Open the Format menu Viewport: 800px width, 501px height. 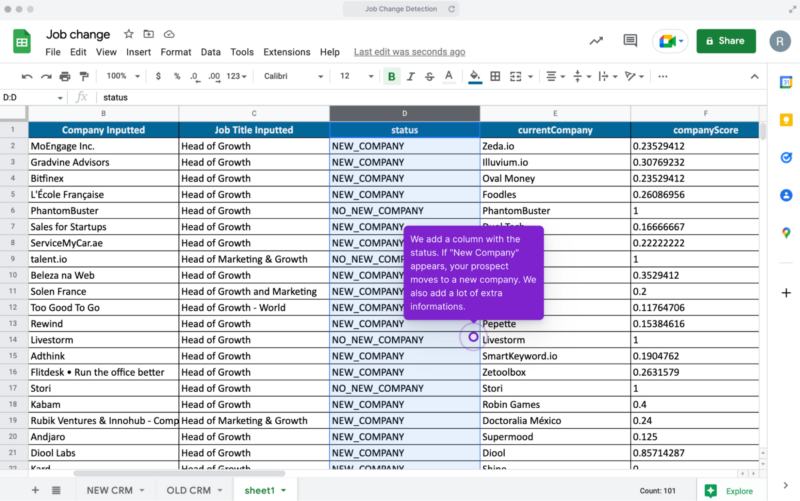pyautogui.click(x=176, y=52)
